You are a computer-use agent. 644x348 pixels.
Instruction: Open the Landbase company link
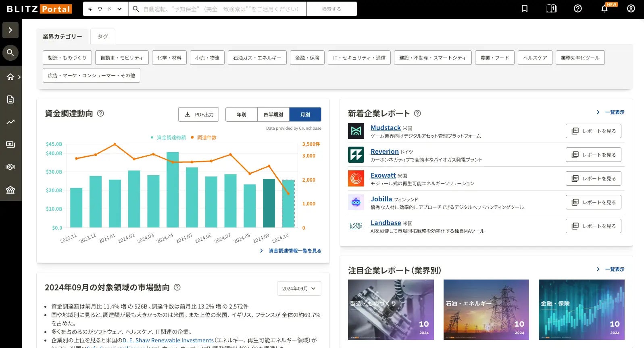coord(386,223)
